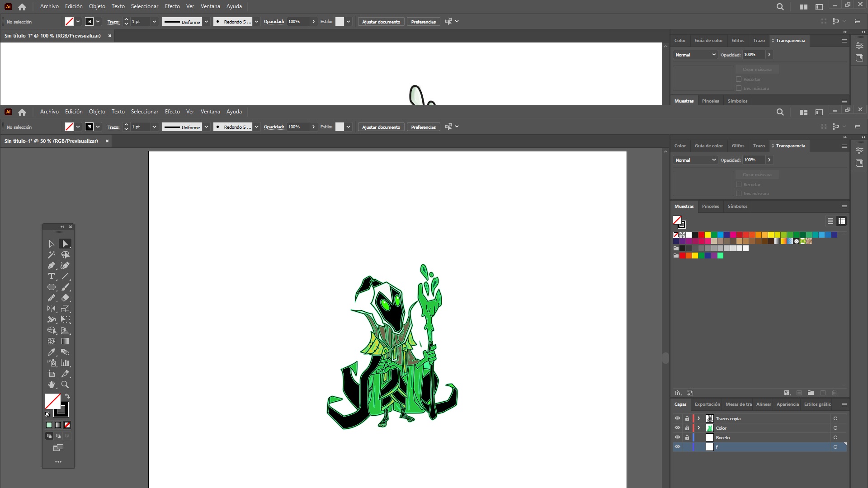Click Crear máscara in the 50% window
868x488 pixels.
pos(757,175)
